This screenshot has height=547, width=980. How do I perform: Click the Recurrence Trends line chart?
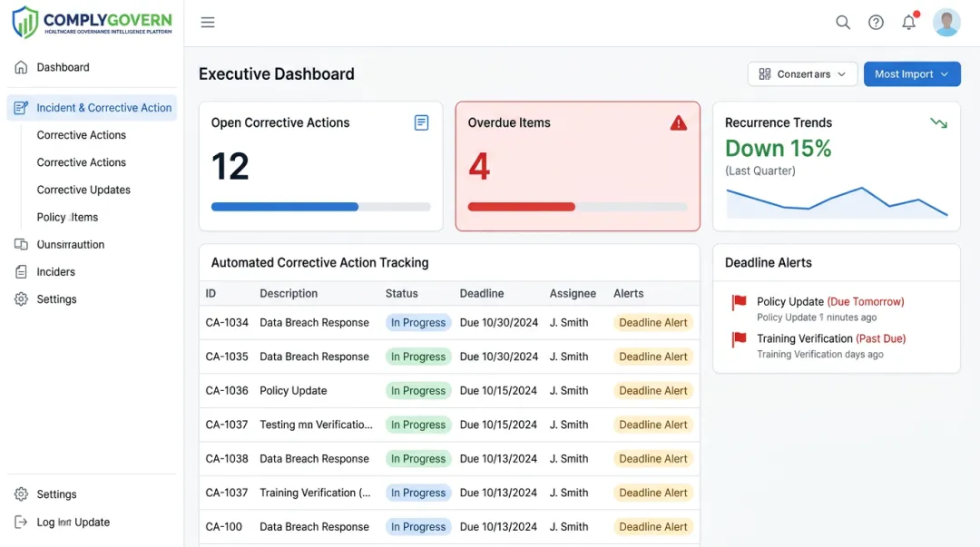point(837,202)
